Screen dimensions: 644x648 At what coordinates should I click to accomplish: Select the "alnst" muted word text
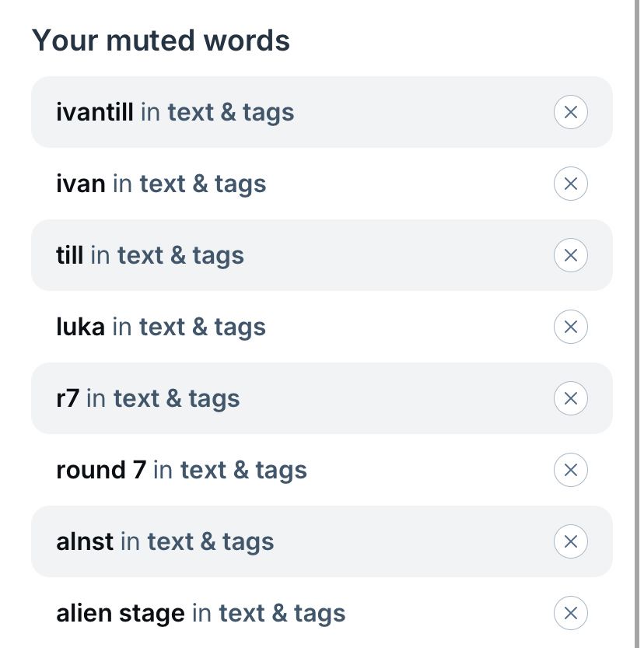81,541
